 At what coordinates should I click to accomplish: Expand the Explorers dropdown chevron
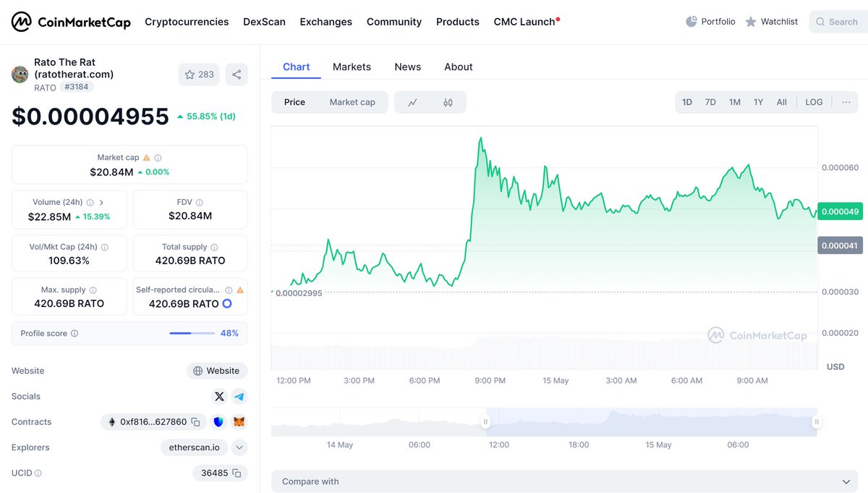click(x=239, y=447)
